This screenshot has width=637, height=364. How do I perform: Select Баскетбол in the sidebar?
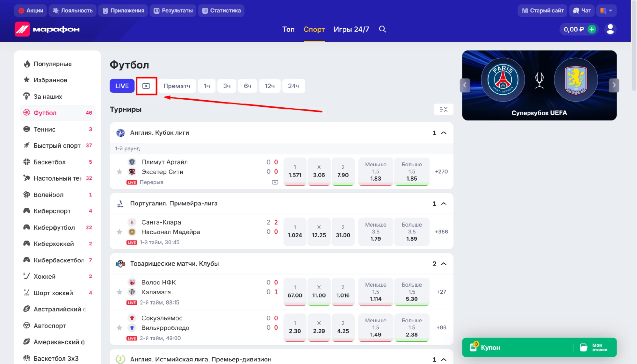click(58, 162)
